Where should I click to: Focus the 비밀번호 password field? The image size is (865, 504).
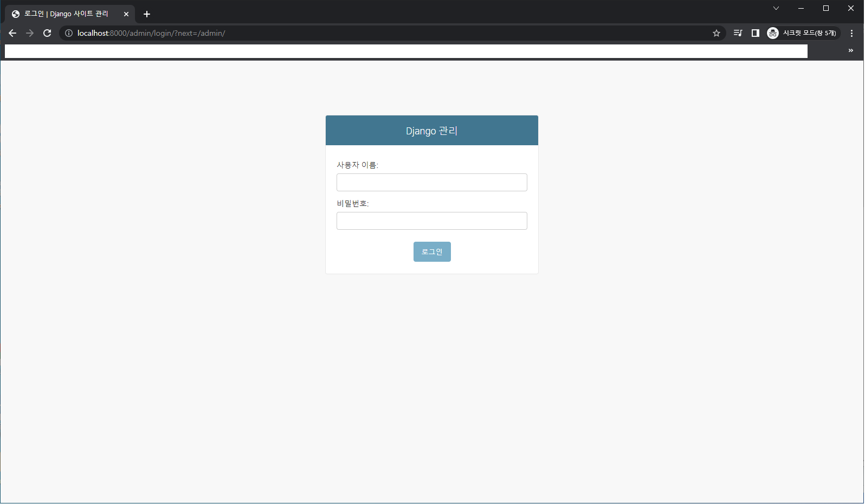tap(432, 221)
